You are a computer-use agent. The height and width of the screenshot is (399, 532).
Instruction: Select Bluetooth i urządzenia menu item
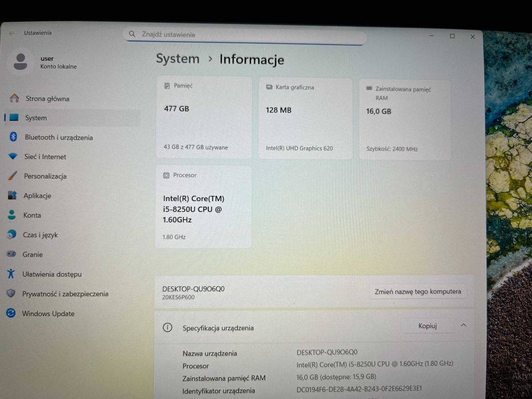pyautogui.click(x=72, y=137)
